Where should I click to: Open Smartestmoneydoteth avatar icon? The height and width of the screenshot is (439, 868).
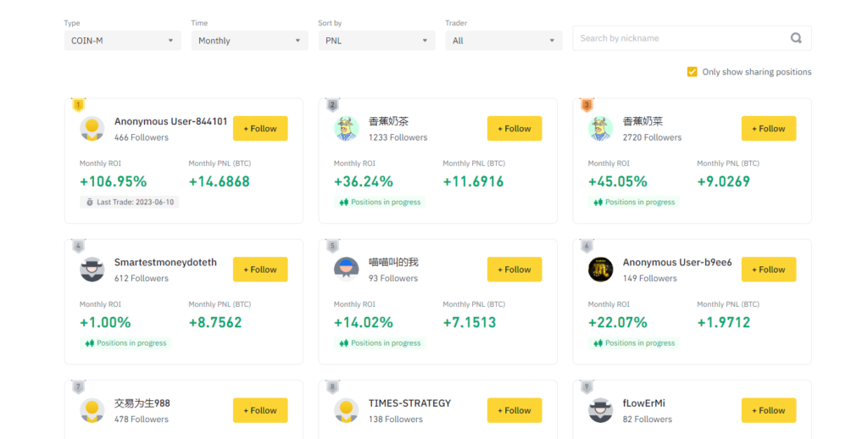click(92, 270)
